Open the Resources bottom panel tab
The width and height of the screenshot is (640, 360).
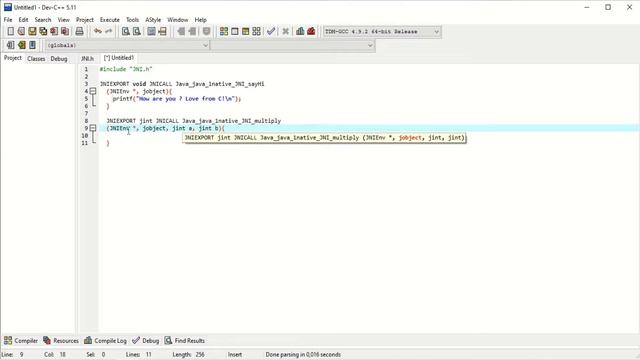(61, 340)
